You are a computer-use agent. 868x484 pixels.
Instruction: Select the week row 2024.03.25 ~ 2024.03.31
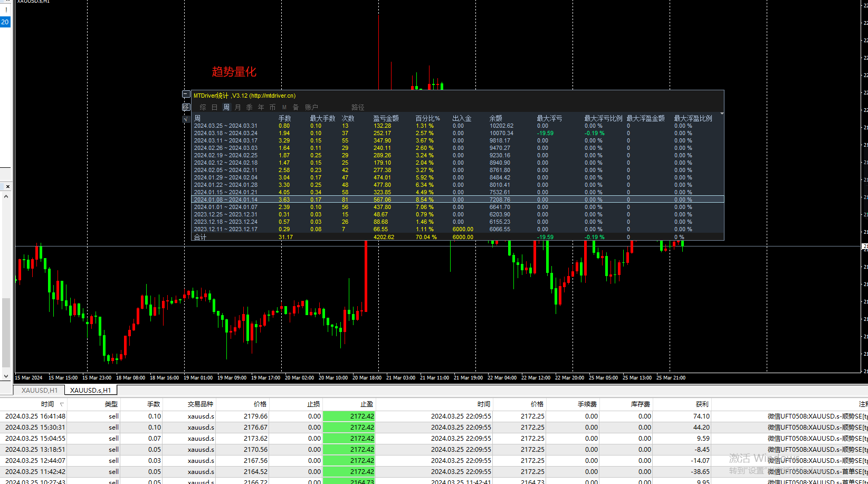[x=457, y=126]
